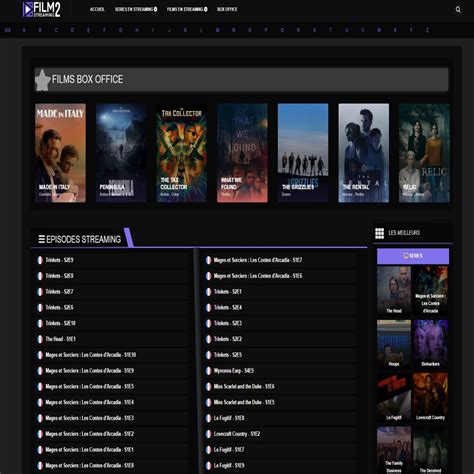The width and height of the screenshot is (474, 474).
Task: Open Mages et Sorciers S1E10 episode
Action: [91, 355]
